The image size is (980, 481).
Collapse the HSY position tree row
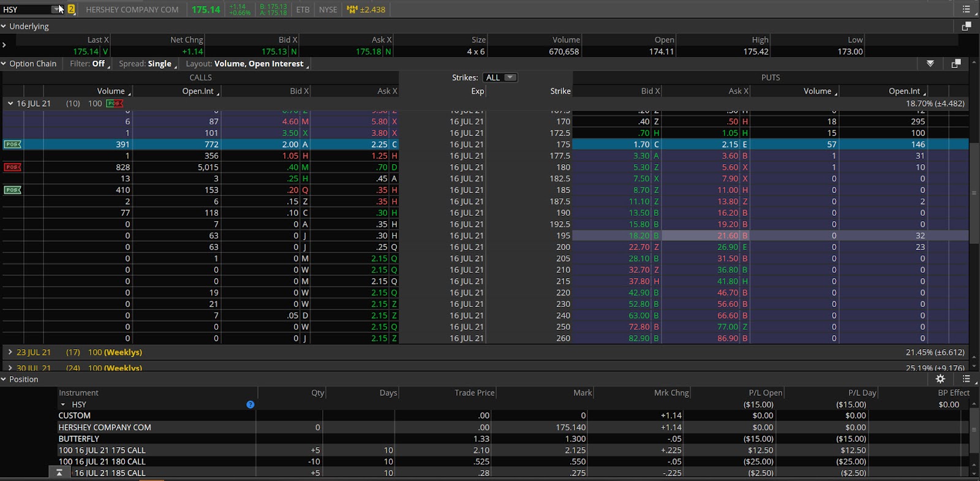click(62, 404)
